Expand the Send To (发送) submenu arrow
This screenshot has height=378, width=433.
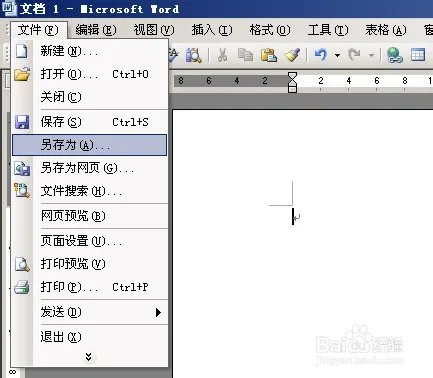(x=158, y=312)
